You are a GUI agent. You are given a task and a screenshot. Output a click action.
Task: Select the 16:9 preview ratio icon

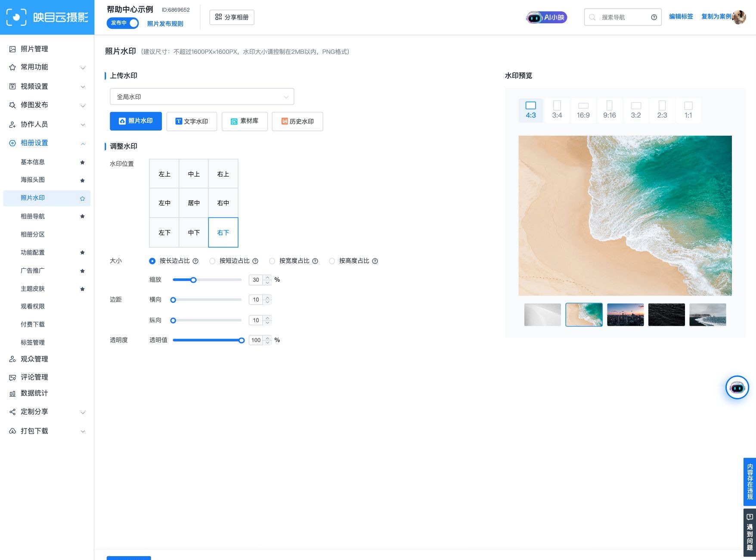pyautogui.click(x=583, y=110)
